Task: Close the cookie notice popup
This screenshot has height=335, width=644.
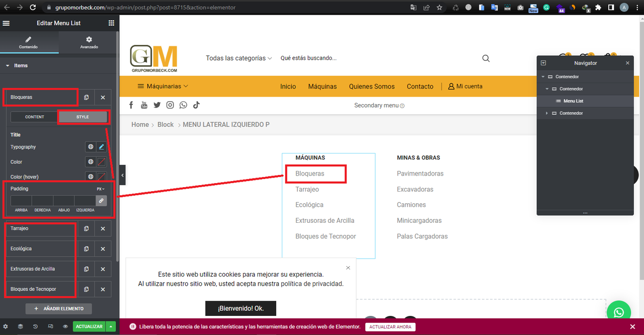Action: (x=348, y=268)
